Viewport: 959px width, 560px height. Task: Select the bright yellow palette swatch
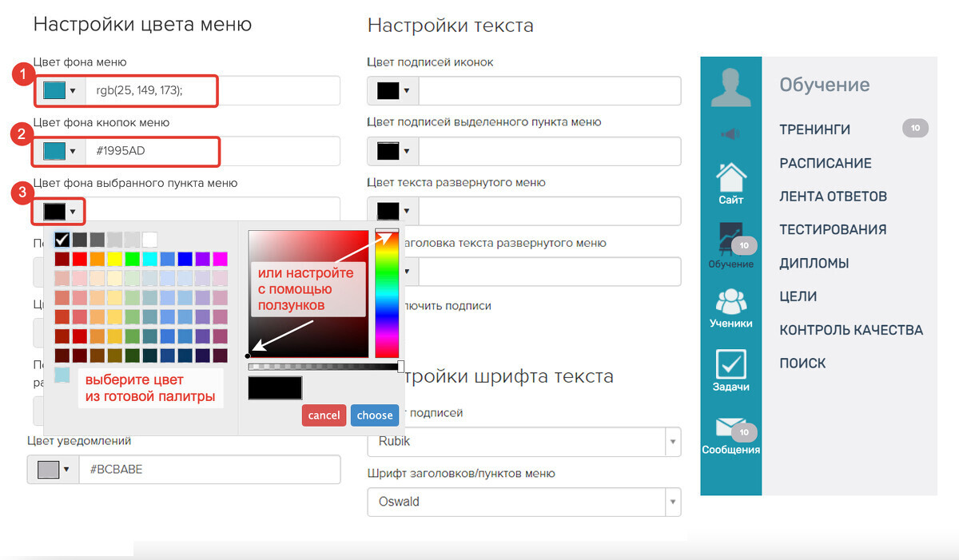pyautogui.click(x=115, y=259)
